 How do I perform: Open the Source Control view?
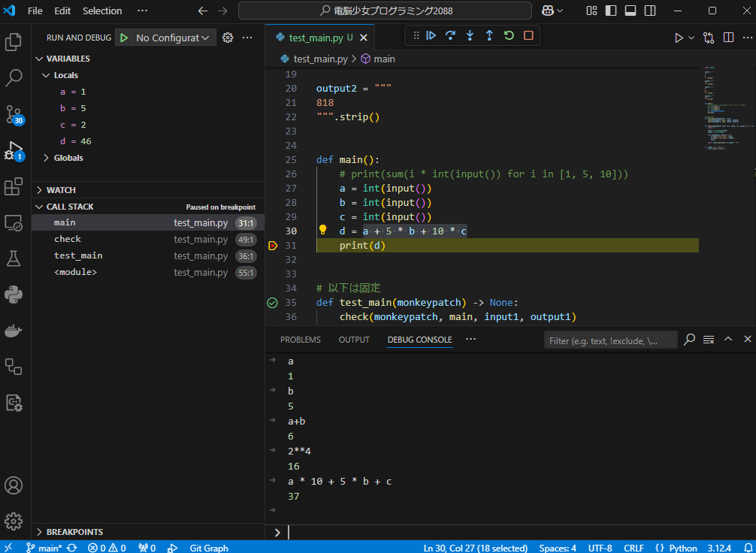[x=14, y=114]
